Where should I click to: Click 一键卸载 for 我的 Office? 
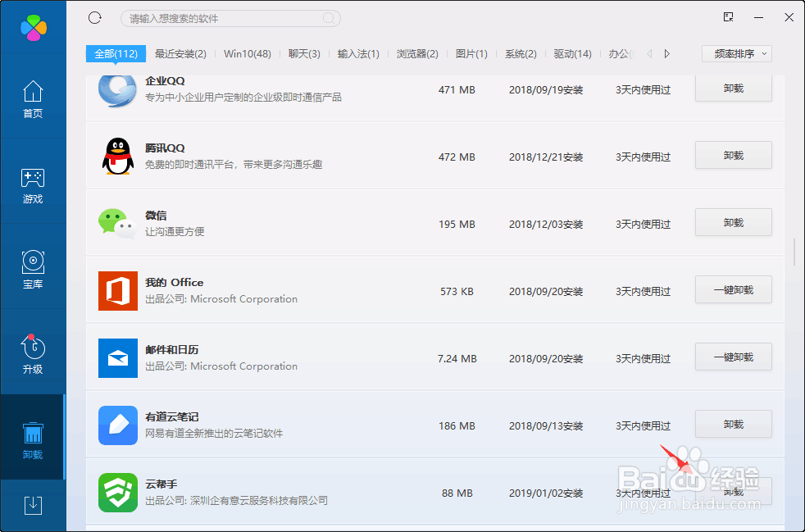pos(733,289)
